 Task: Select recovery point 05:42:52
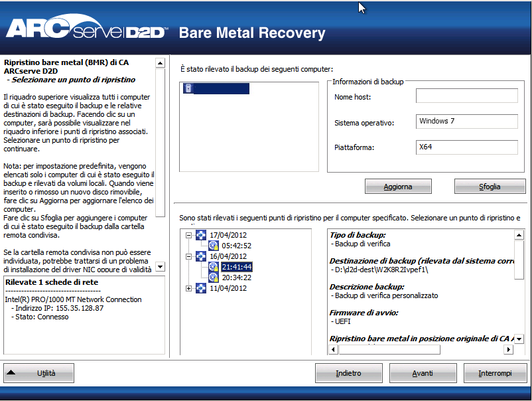coord(237,246)
